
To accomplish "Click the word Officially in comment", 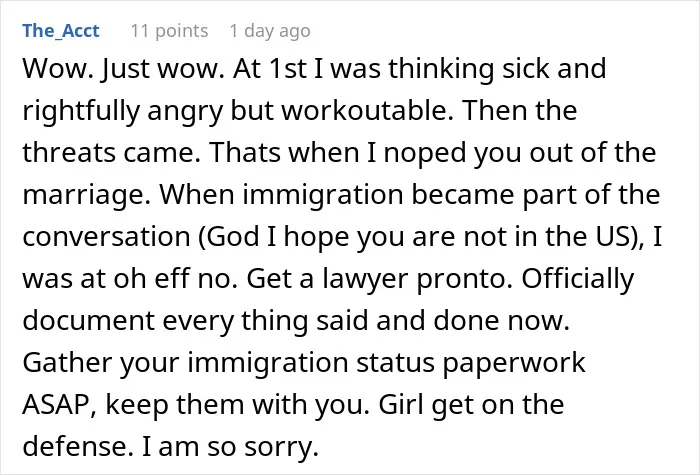I will point(578,279).
